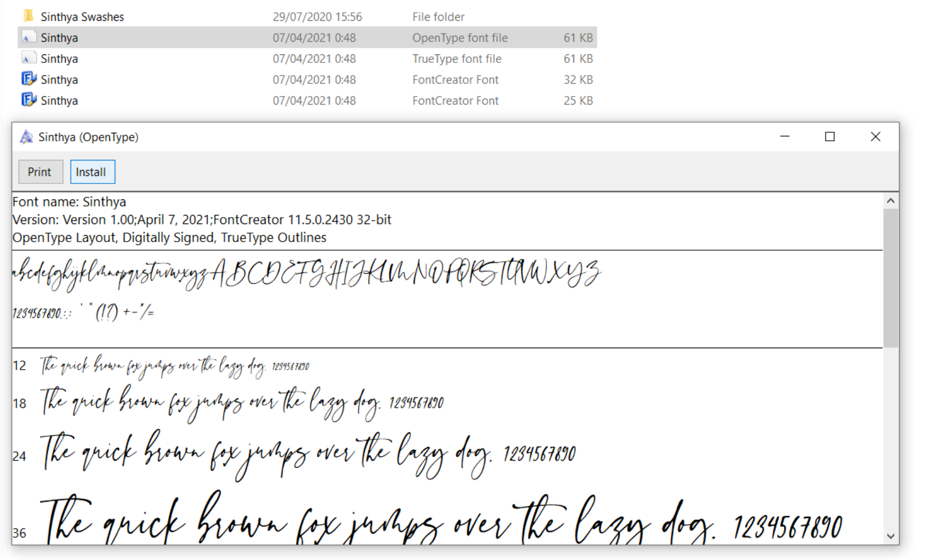Click the TrueType font file icon
Viewport: 937px width, 560px height.
(x=29, y=58)
